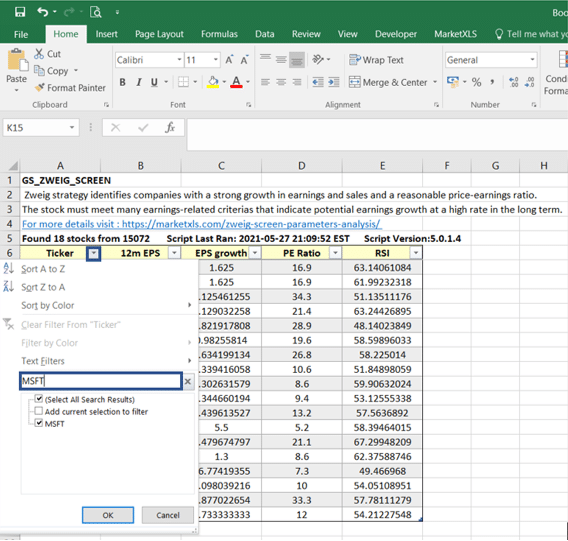
Task: Click the Decrease Decimal icon
Action: [529, 82]
